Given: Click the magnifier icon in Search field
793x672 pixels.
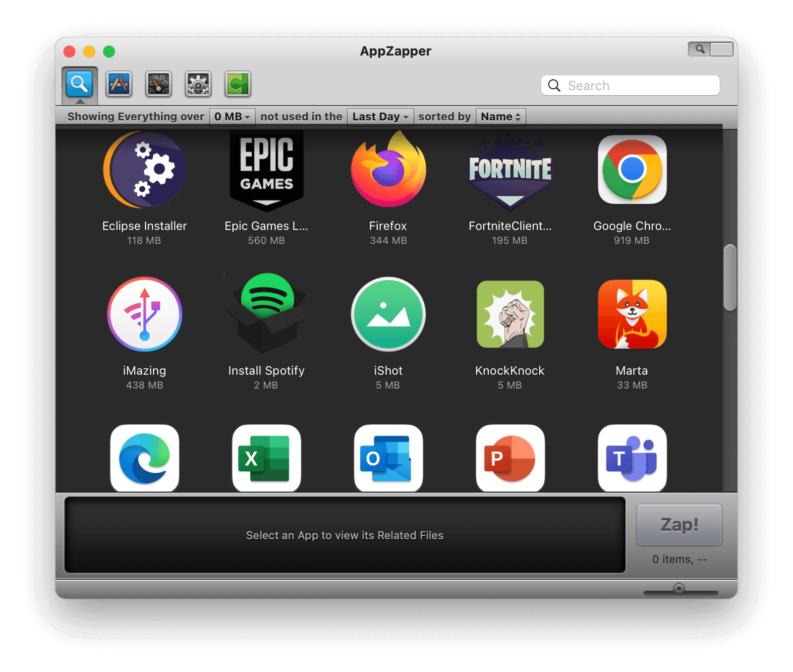Looking at the screenshot, I should tap(554, 86).
